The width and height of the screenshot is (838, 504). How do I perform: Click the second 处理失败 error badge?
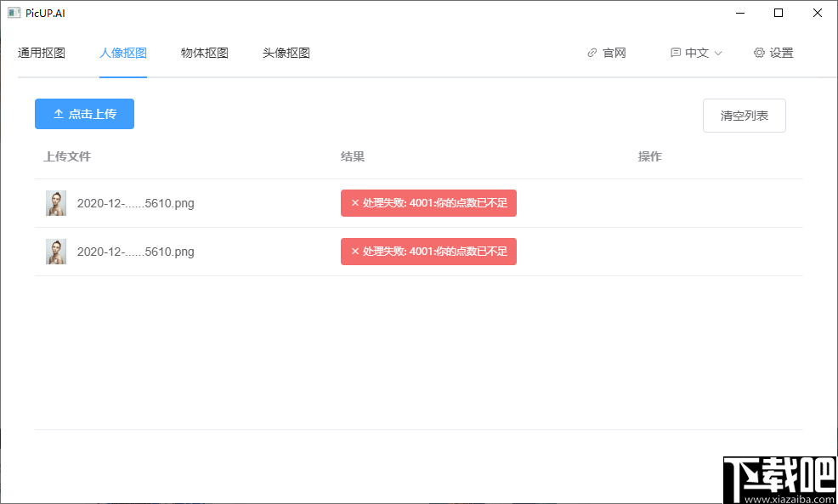click(x=428, y=252)
